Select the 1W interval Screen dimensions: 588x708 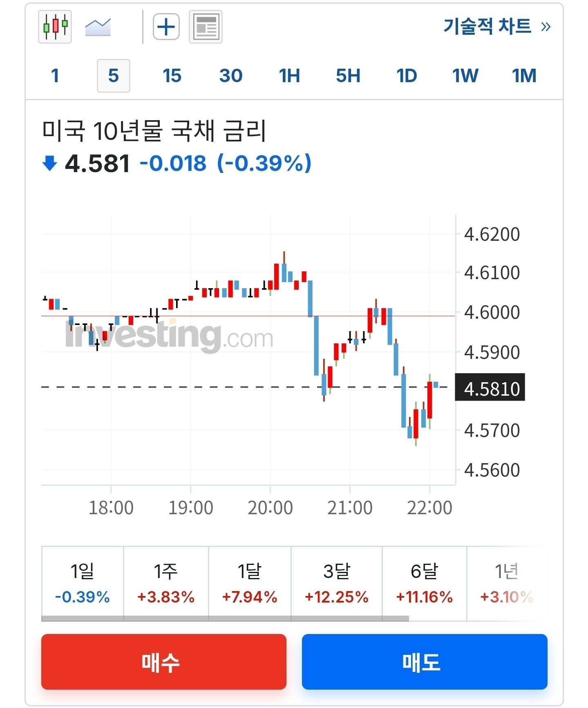[x=465, y=76]
